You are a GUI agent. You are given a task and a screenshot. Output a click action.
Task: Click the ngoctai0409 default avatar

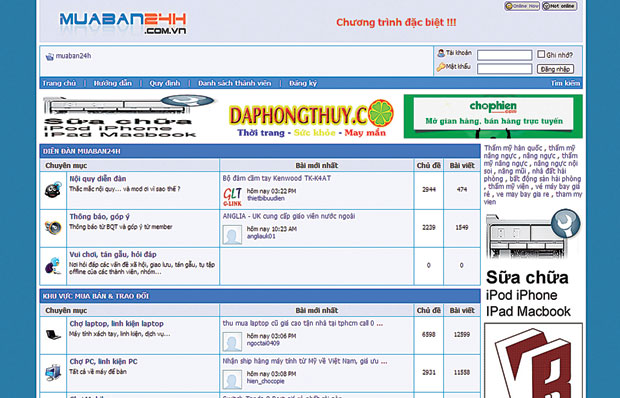(x=232, y=342)
